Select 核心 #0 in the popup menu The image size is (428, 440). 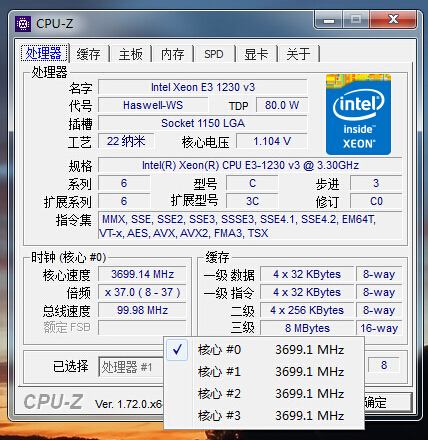[x=264, y=350]
